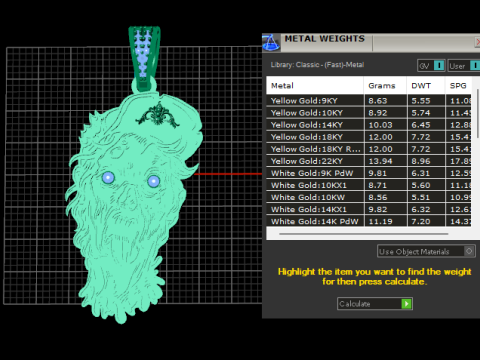Screen dimensions: 480x360
Task: Select Yellow Gold:9KY row
Action: pyautogui.click(x=369, y=101)
